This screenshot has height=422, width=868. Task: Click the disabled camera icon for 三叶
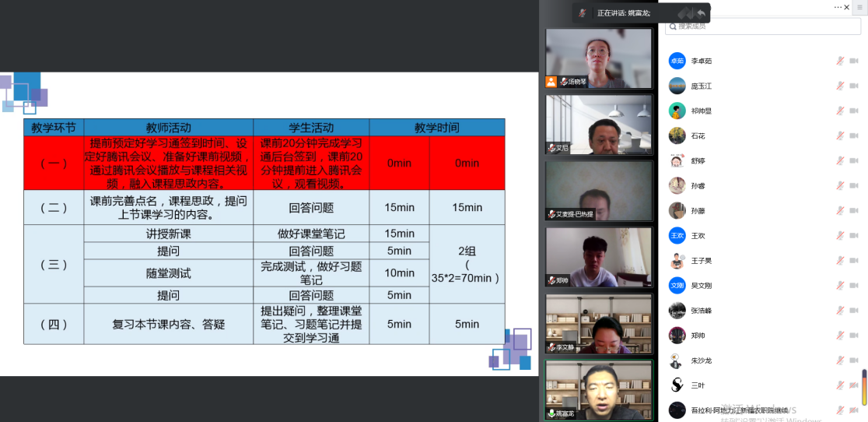pos(853,385)
